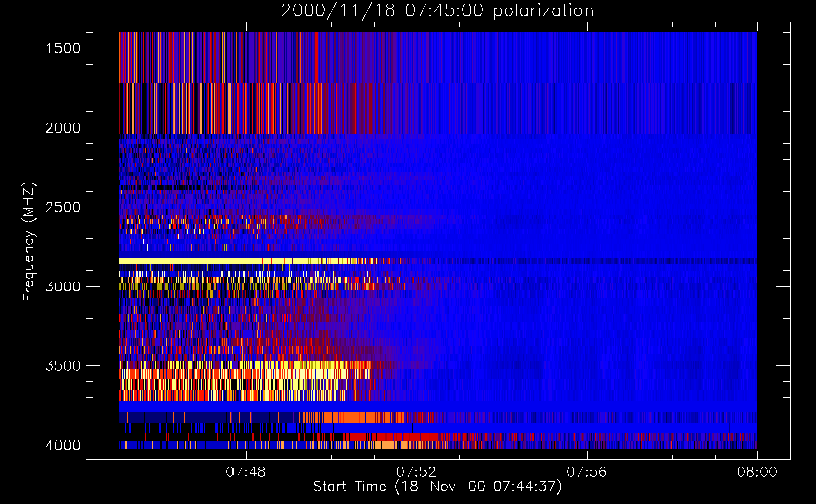Select the 1500 frequency tick label
The image size is (816, 504).
tap(63, 48)
